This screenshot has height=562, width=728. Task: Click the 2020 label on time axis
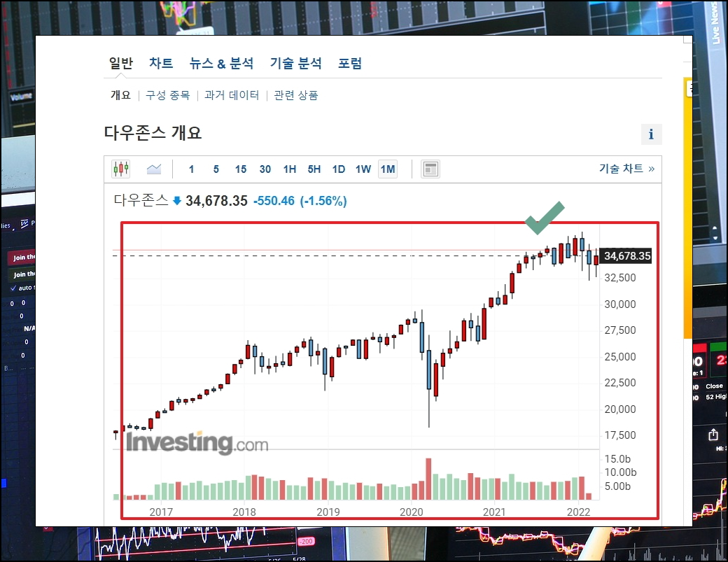pyautogui.click(x=412, y=512)
